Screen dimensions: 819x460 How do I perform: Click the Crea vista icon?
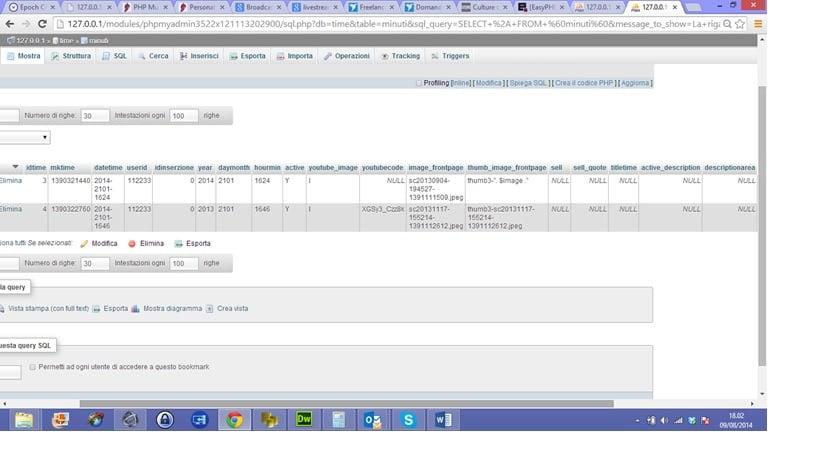[x=210, y=309]
